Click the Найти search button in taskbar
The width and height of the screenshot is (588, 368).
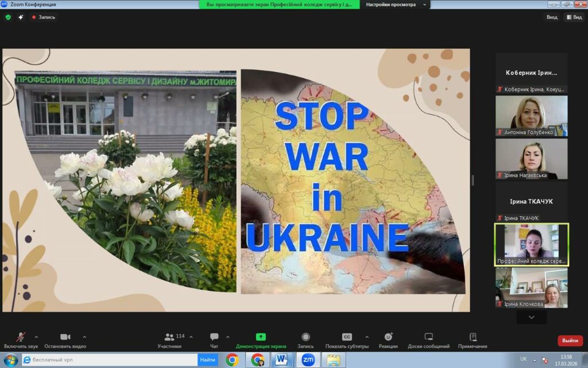207,360
